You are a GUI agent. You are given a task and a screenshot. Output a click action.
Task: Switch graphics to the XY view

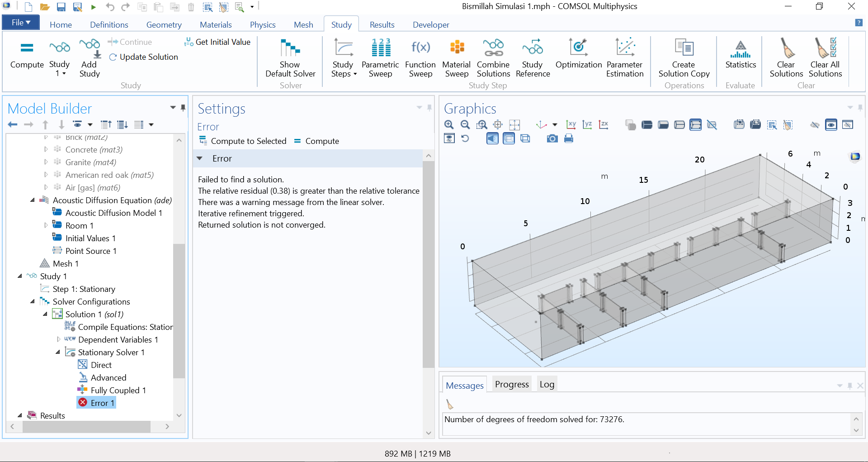(571, 125)
